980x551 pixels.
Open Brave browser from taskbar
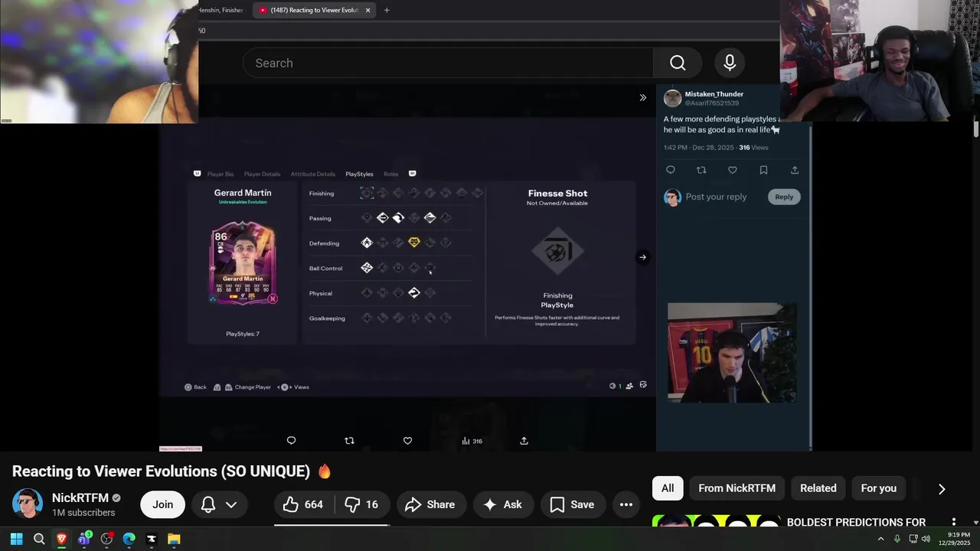pos(61,539)
